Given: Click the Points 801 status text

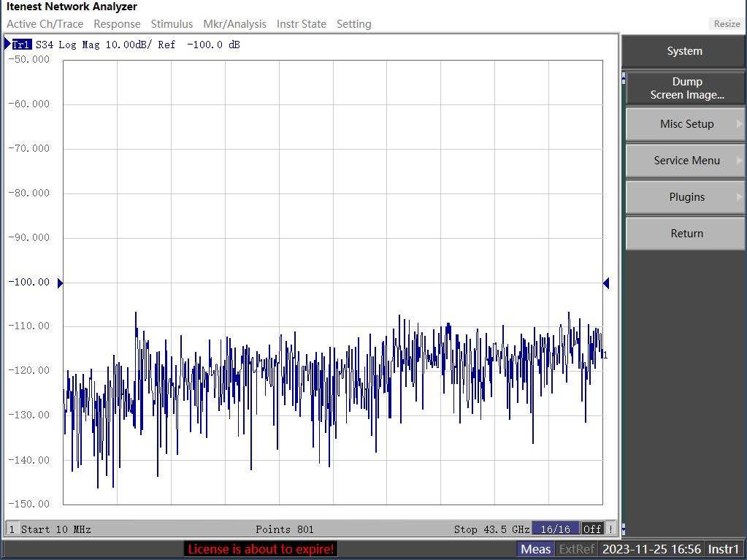Looking at the screenshot, I should coord(284,529).
